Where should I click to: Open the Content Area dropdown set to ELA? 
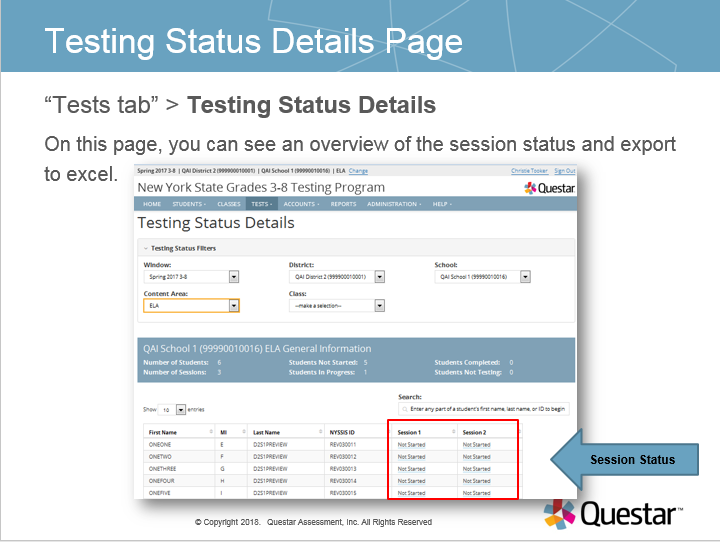pyautogui.click(x=191, y=306)
